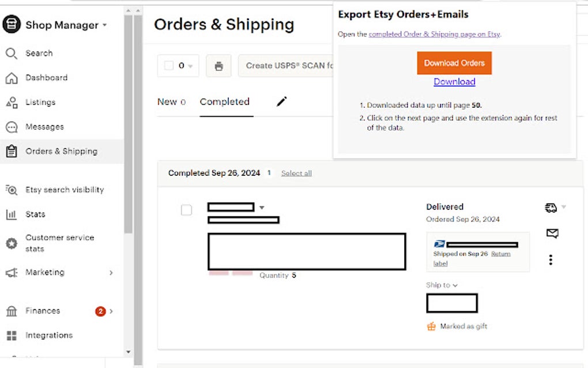This screenshot has height=368, width=588.
Task: Expand the Shop Manager dropdown arrow
Action: [105, 25]
